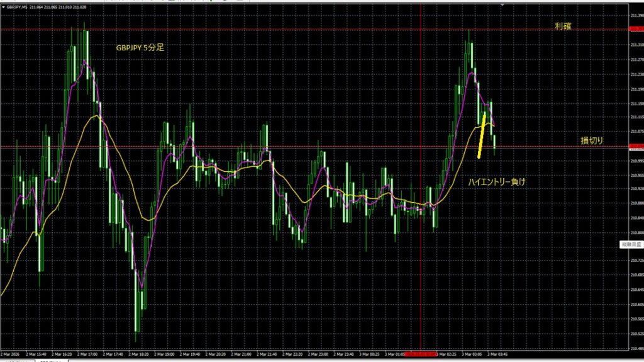Click the 2 Mar 17:00 time label

[x=87, y=354]
